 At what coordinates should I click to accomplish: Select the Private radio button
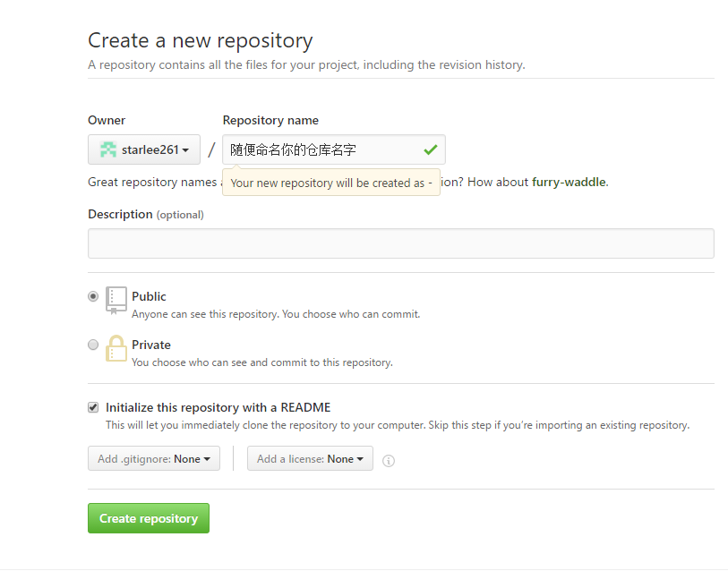[x=93, y=345]
